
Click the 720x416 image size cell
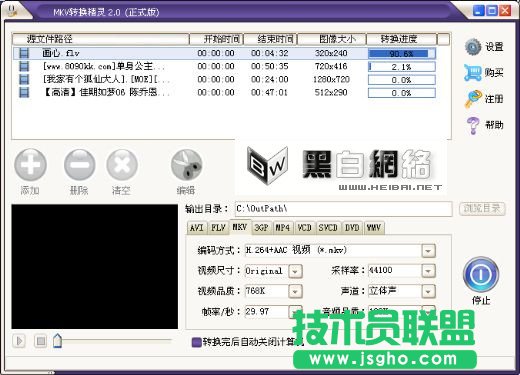[331, 66]
